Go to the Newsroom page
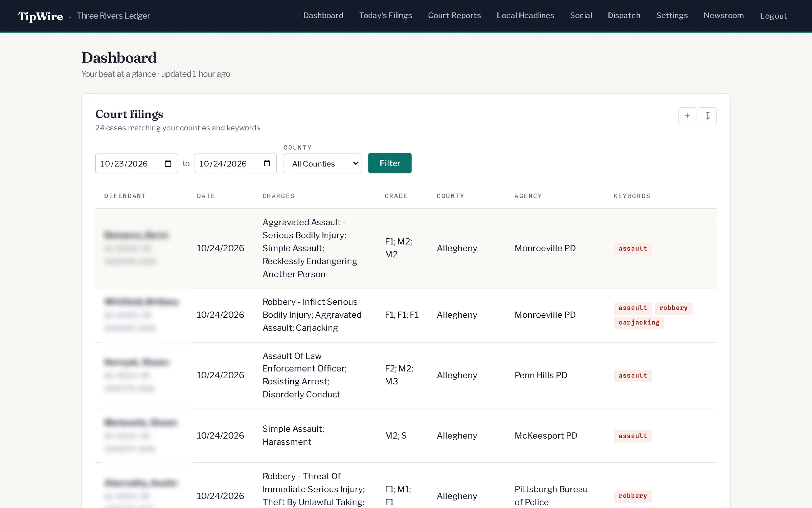The height and width of the screenshot is (508, 812). tap(724, 16)
